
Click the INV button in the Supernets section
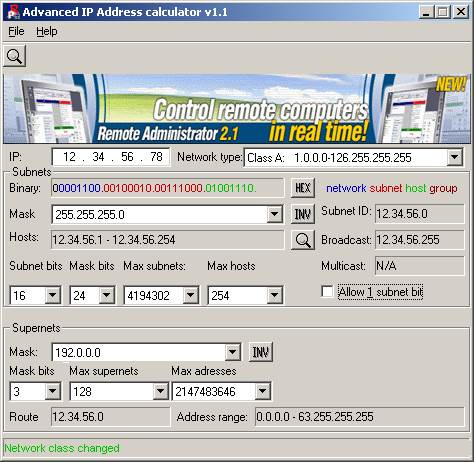coord(261,352)
